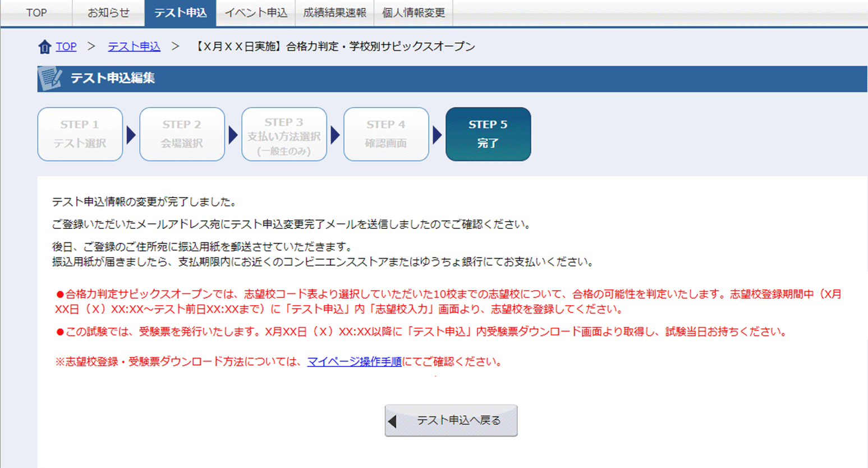Image resolution: width=868 pixels, height=468 pixels.
Task: Click the home icon in breadcrumb
Action: click(44, 47)
